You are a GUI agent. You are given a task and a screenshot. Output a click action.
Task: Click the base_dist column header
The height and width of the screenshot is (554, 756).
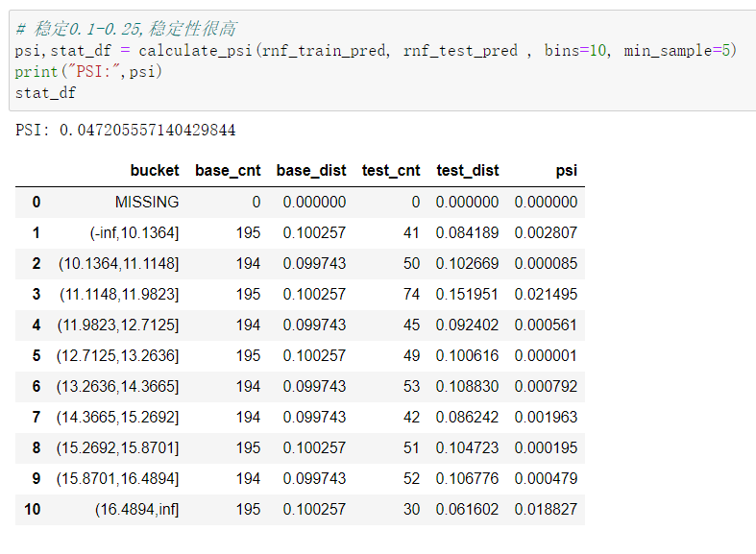pos(311,171)
